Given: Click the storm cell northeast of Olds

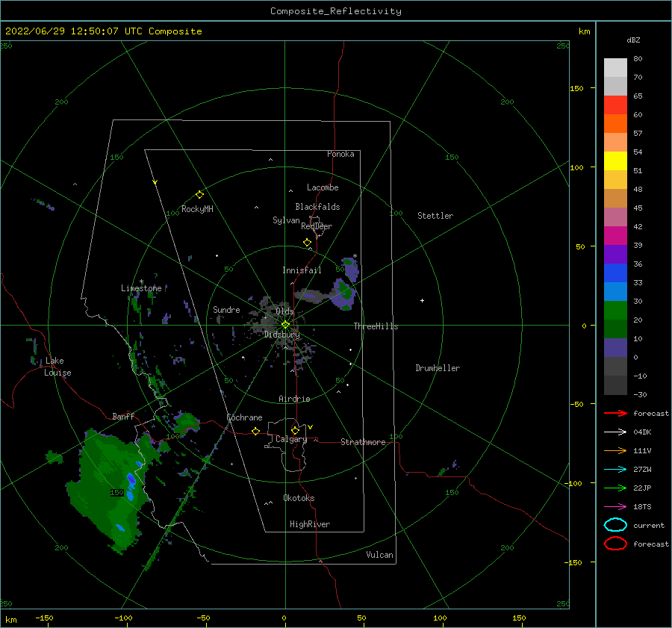Looking at the screenshot, I should pyautogui.click(x=343, y=293).
